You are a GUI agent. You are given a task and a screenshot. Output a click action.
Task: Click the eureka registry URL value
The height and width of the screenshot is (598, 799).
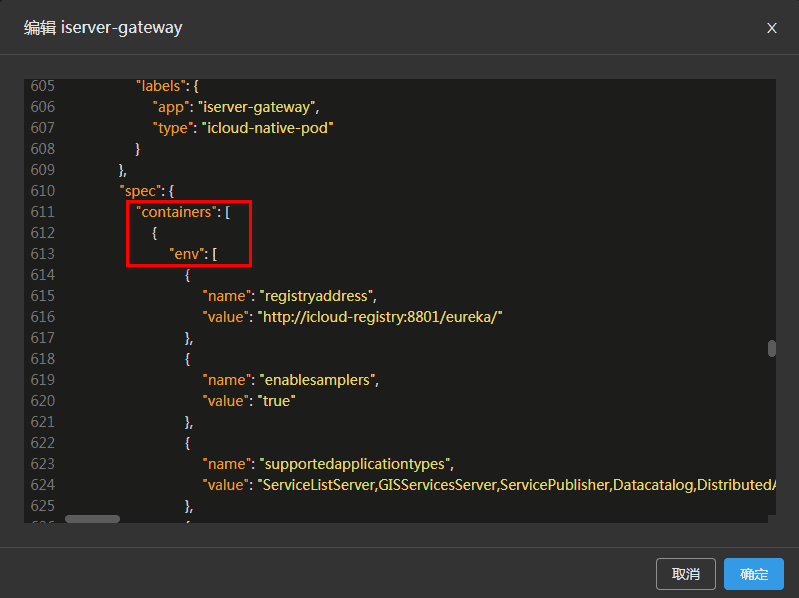380,317
